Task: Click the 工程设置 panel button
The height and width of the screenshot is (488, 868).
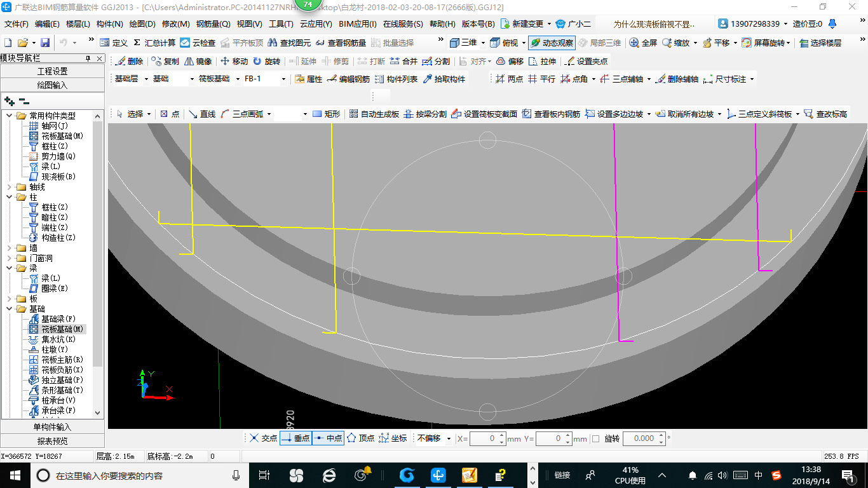Action: [x=52, y=71]
